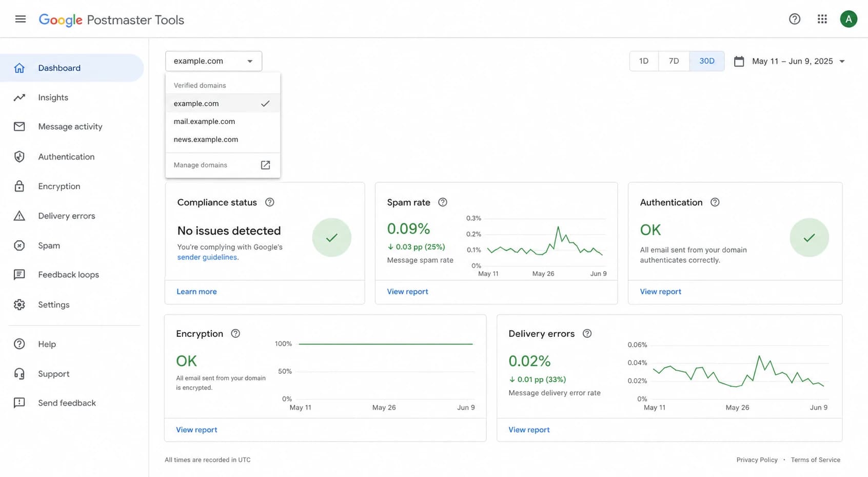
Task: Click the Delivery errors warning icon
Action: pyautogui.click(x=19, y=216)
